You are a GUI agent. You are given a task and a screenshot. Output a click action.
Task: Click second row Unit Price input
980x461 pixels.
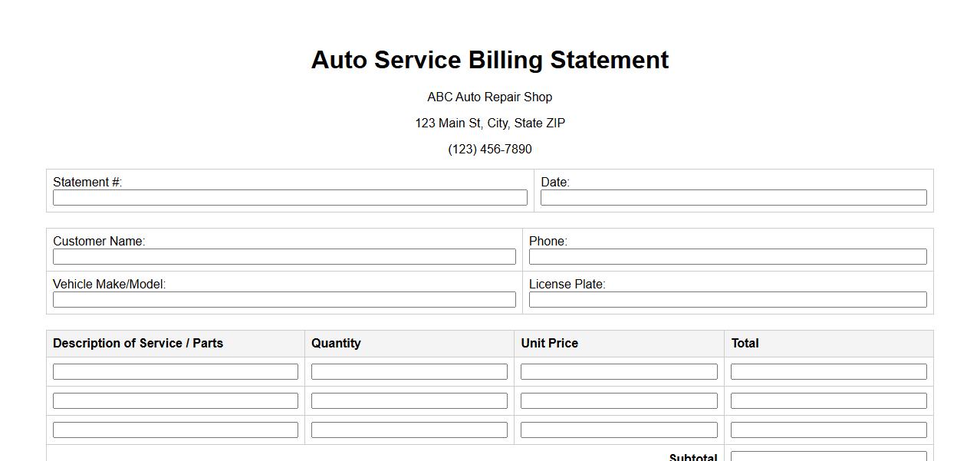619,401
